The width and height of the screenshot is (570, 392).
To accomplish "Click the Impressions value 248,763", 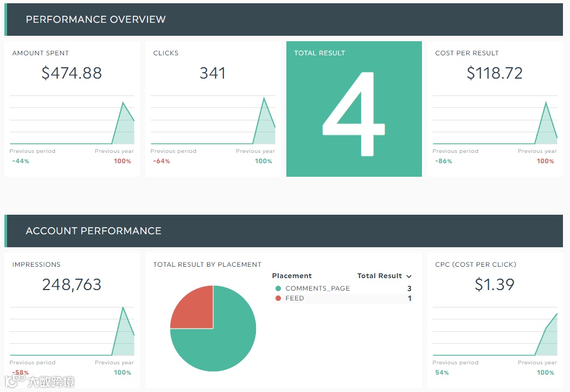I will (x=72, y=285).
